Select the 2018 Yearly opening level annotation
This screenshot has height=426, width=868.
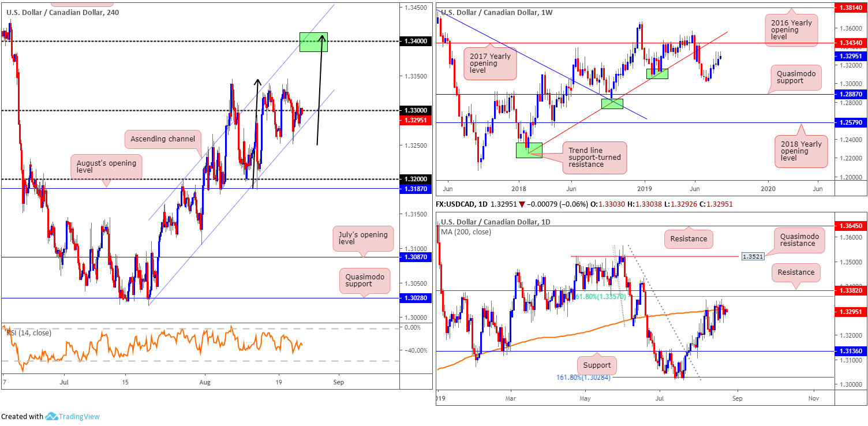(x=802, y=148)
